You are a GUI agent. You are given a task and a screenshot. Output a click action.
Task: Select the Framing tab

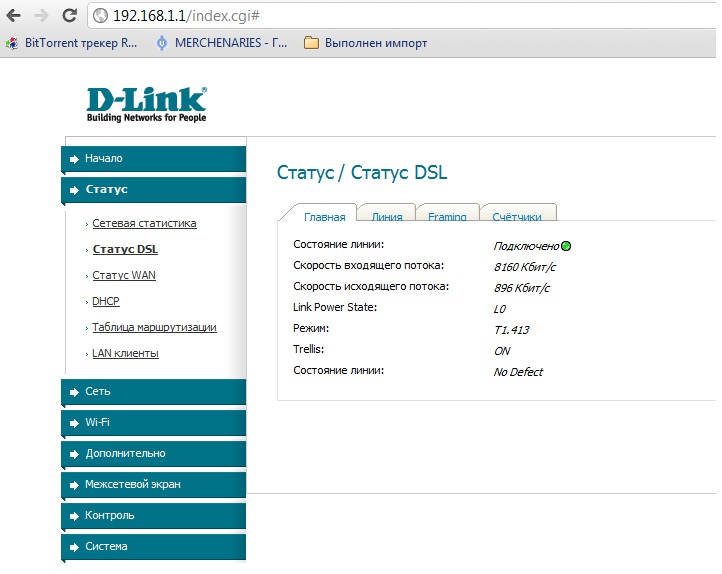447,216
